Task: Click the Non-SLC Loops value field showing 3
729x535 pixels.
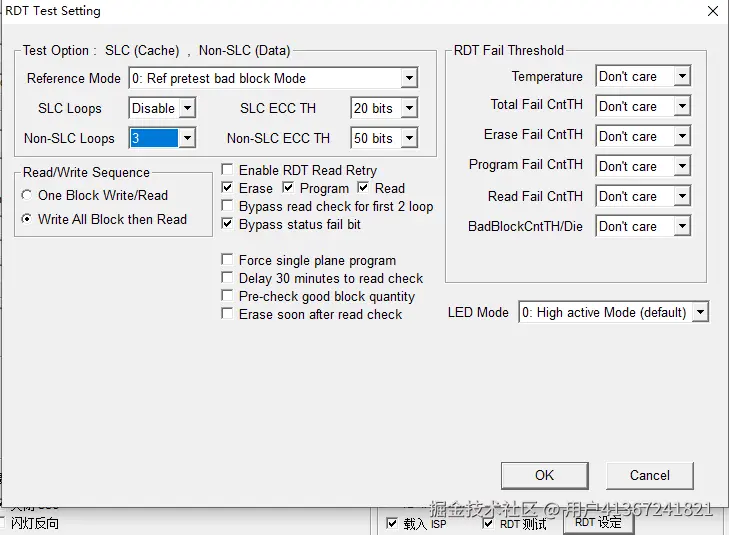Action: pos(154,138)
